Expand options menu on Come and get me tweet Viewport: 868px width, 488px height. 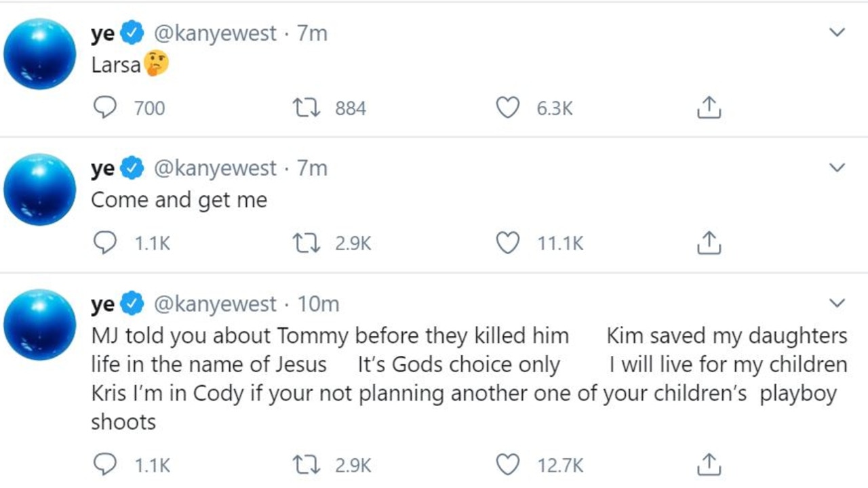(x=837, y=167)
